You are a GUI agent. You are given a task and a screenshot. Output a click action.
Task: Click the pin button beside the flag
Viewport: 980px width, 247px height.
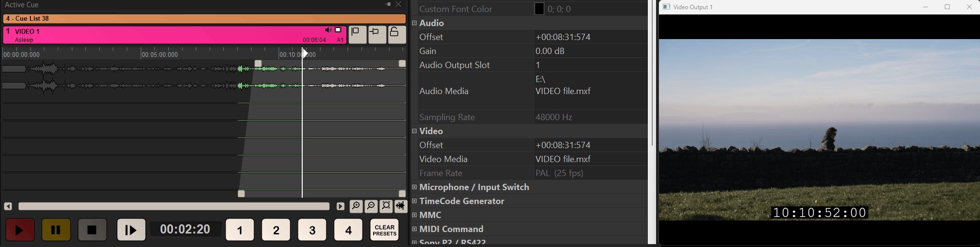377,35
